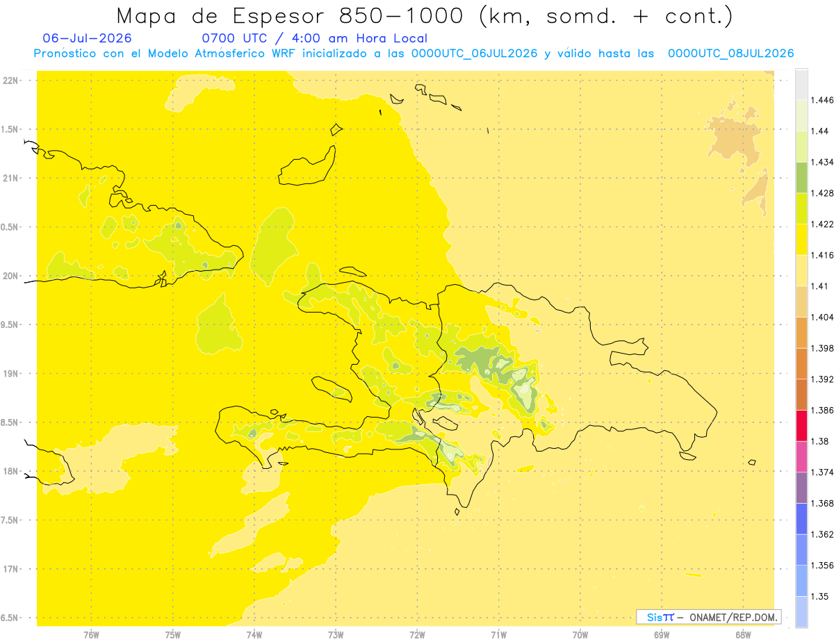Pick the dark green legend swatch between 1.434 and 1.428
Image resolution: width=834 pixels, height=644 pixels.
[x=801, y=177]
